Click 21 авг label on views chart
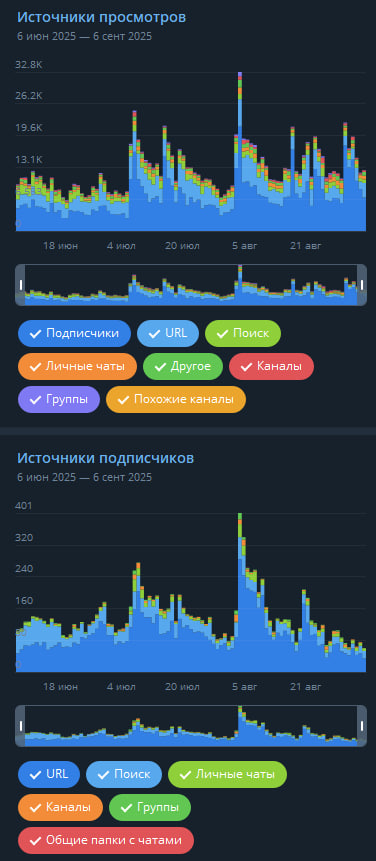 (306, 245)
